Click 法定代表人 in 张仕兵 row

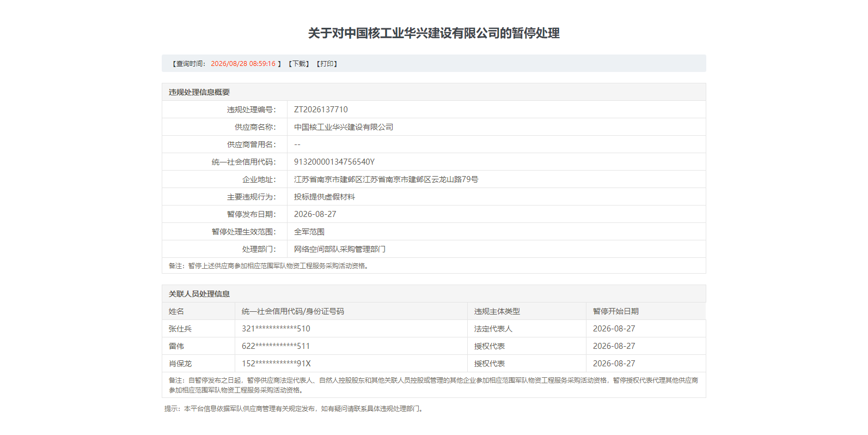(x=493, y=329)
